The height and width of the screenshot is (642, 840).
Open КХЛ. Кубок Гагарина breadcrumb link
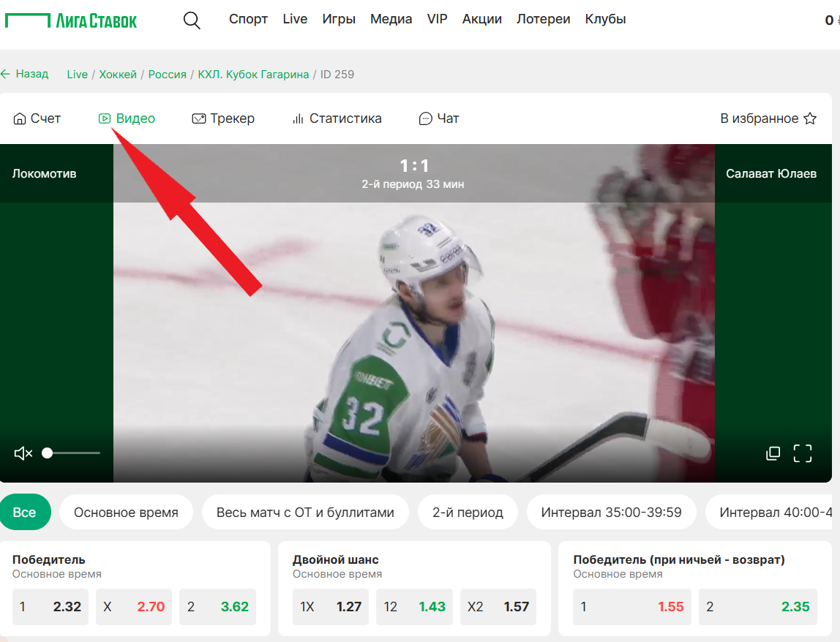[253, 75]
